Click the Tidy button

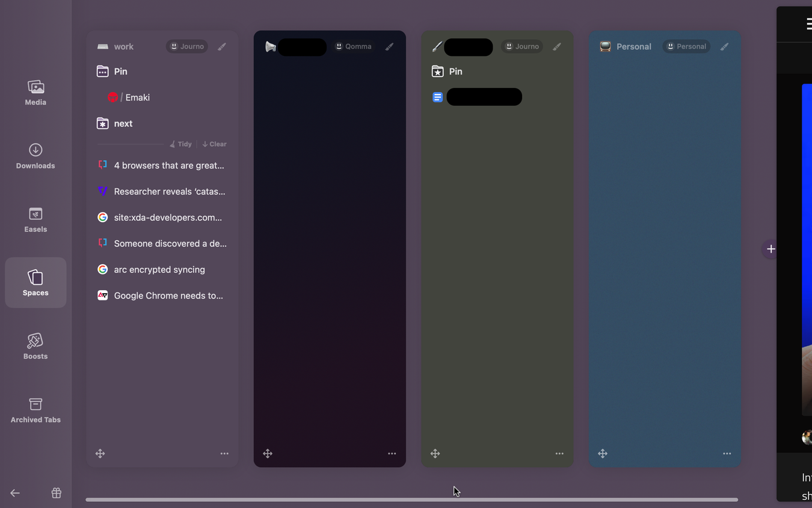coord(180,144)
